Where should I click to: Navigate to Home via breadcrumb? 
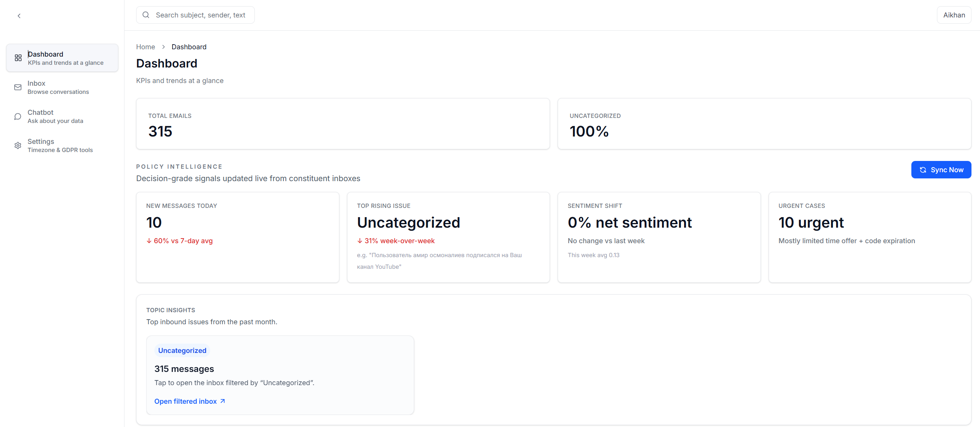point(145,47)
